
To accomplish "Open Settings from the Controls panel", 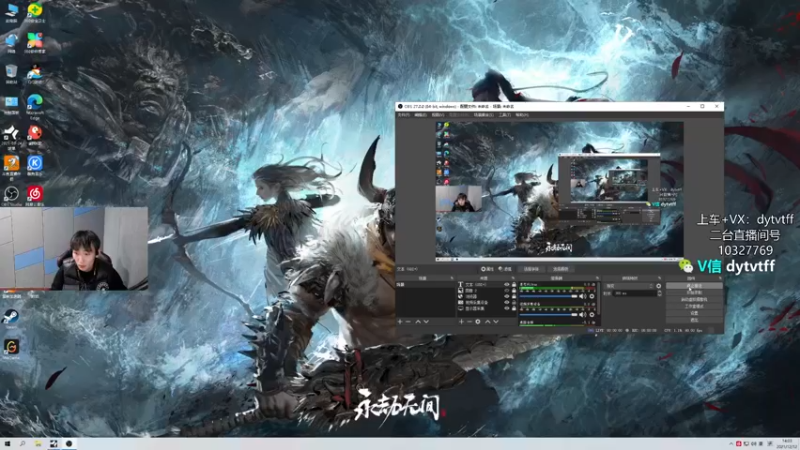I will [694, 313].
